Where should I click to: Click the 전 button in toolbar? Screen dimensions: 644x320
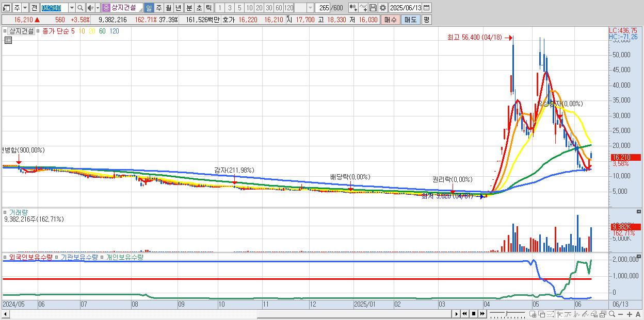pos(34,8)
